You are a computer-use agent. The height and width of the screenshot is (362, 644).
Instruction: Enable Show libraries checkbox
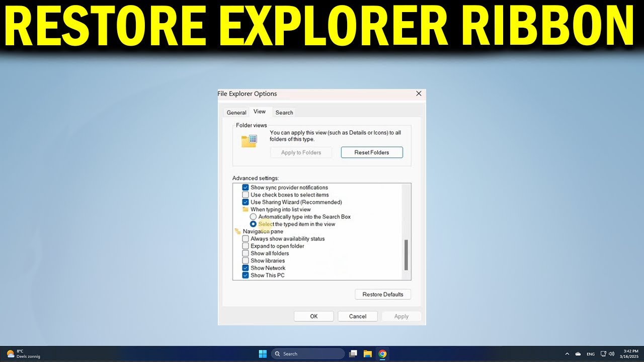[x=246, y=260]
